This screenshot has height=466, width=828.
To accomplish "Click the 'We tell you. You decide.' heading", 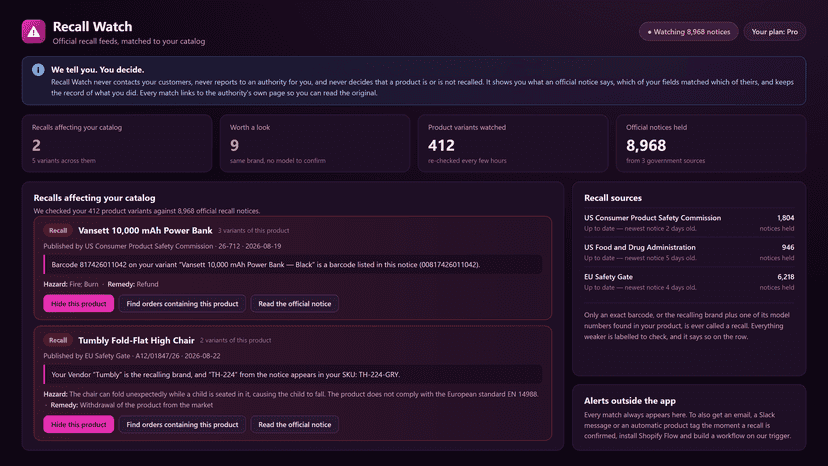I will tap(97, 70).
